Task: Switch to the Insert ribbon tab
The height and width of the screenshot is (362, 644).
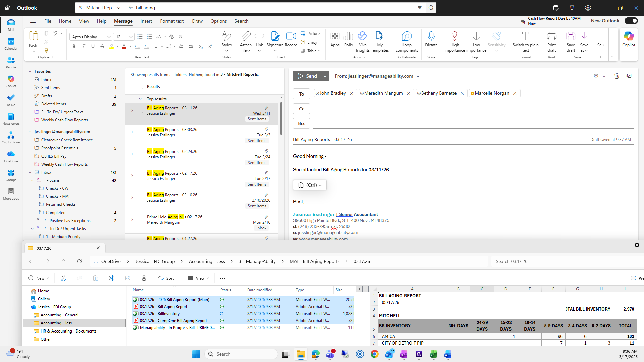Action: point(146,21)
